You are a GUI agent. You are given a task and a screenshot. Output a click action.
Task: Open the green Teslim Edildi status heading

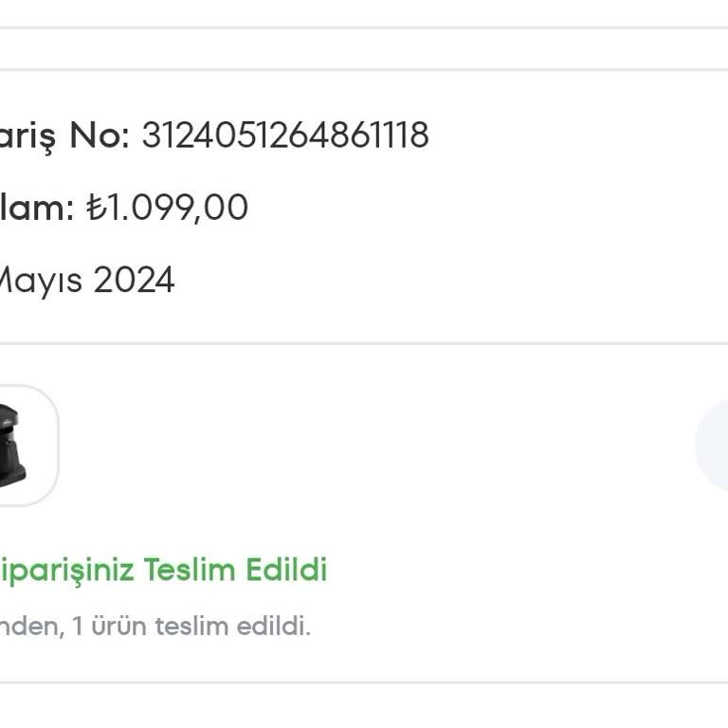pos(163,570)
